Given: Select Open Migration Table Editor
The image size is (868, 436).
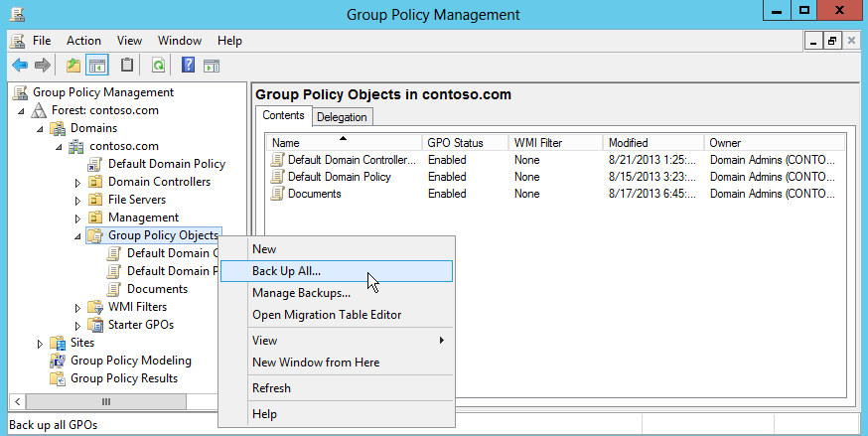Looking at the screenshot, I should [x=337, y=314].
